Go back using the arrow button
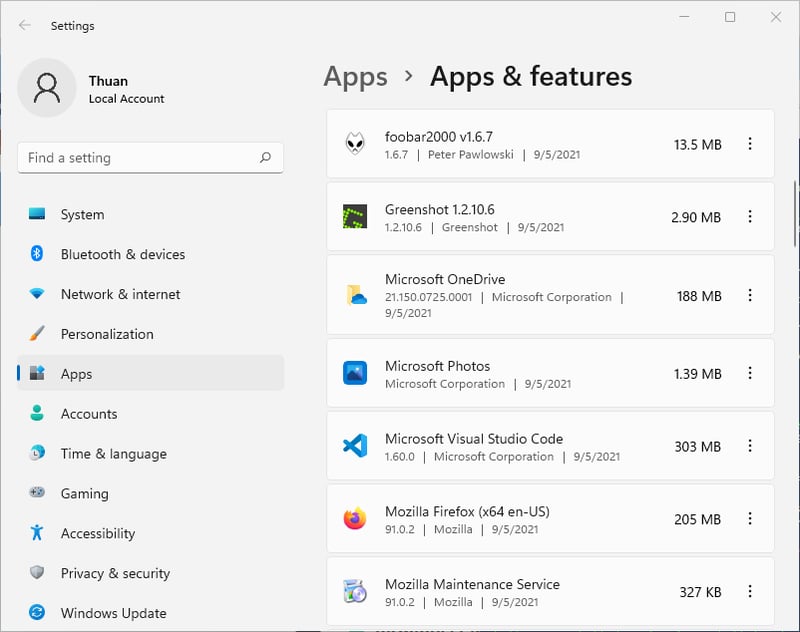Screen dimensions: 800x632 [x=25, y=25]
